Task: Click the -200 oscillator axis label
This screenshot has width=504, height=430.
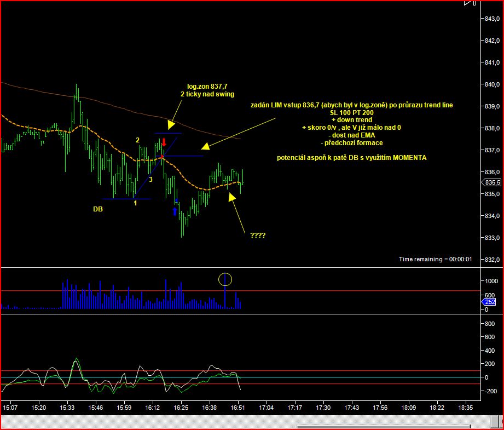Action: pyautogui.click(x=490, y=391)
